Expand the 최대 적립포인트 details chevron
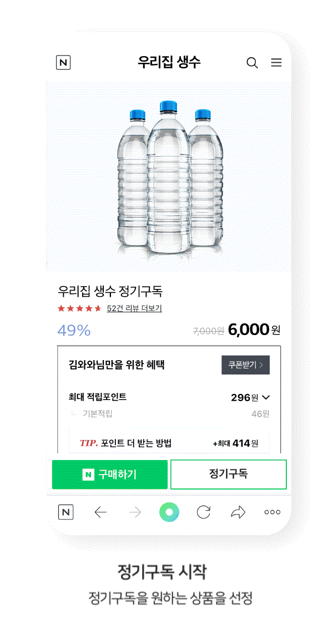The image size is (333, 644). [266, 397]
